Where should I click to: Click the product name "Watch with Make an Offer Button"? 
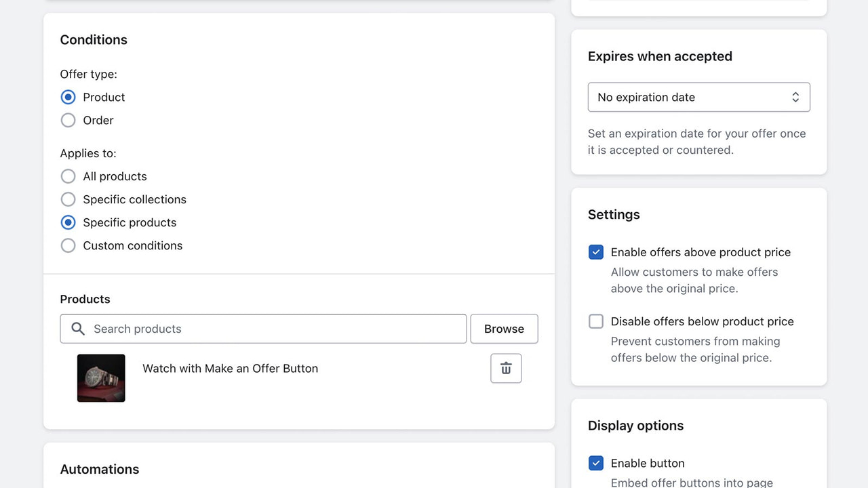click(230, 368)
